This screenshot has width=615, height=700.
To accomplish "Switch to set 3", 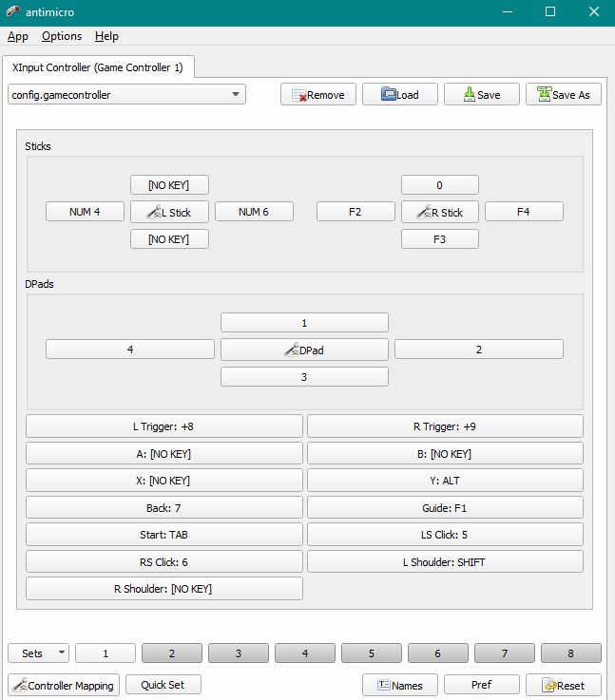I will 239,653.
